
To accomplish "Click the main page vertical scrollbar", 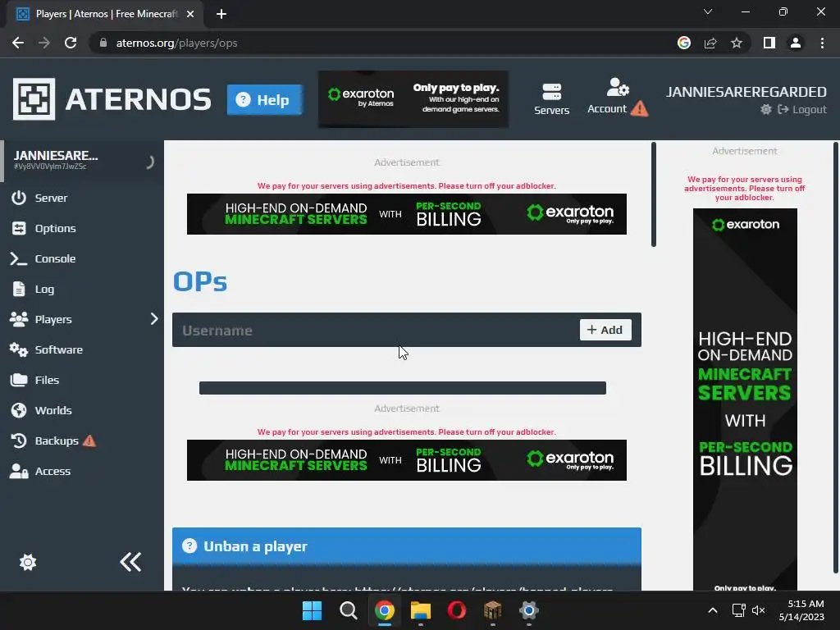I will click(654, 194).
